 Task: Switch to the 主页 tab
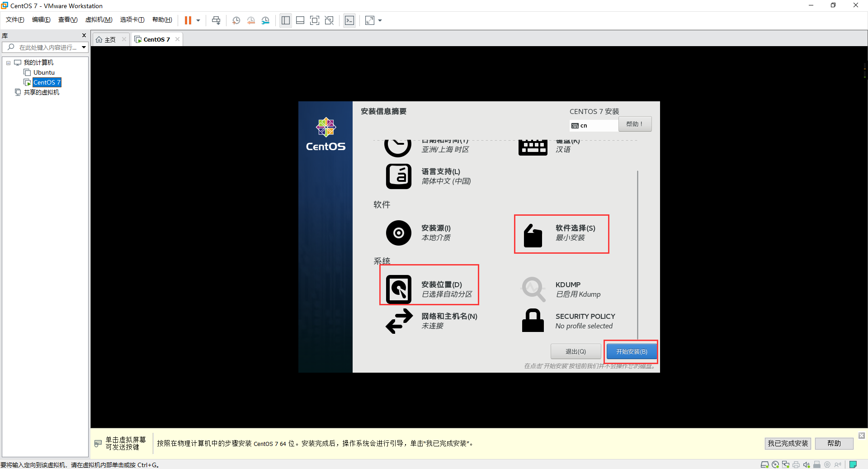(x=110, y=40)
